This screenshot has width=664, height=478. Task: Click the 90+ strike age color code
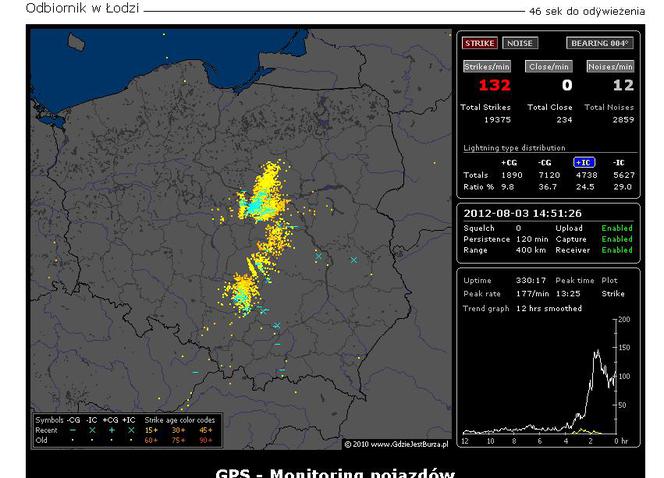click(x=205, y=440)
